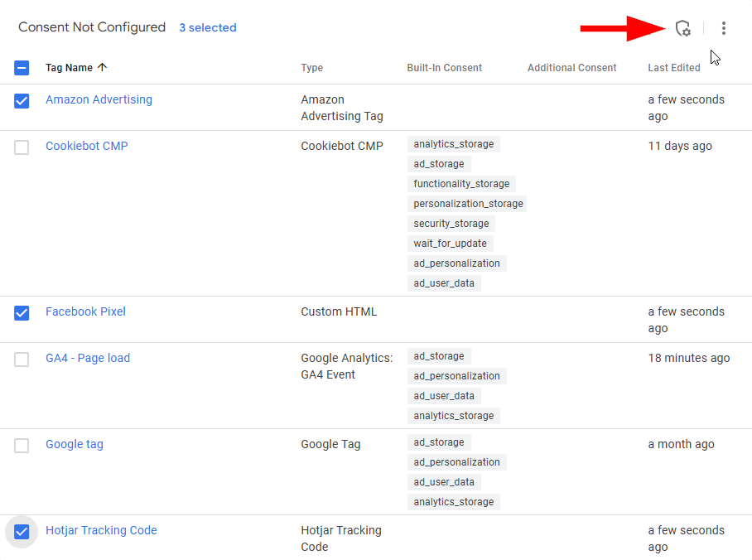Open the Cookiebot CMP tag link
Image resolution: width=752 pixels, height=560 pixels.
[87, 146]
